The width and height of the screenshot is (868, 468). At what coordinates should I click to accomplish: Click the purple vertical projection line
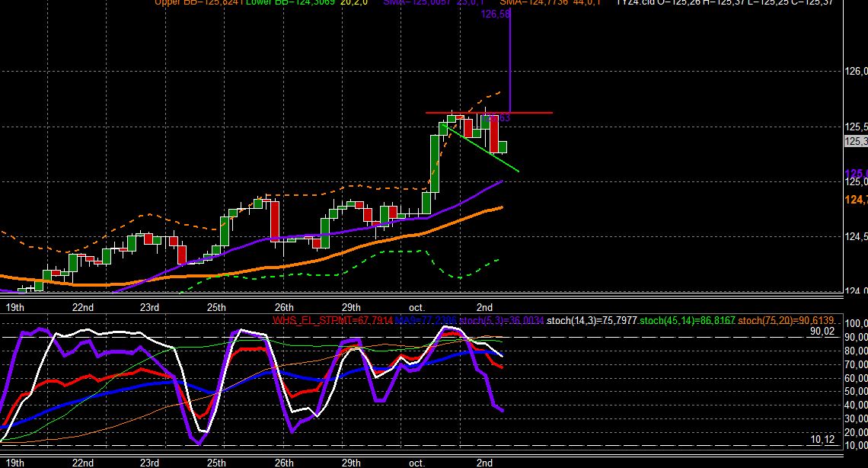click(510, 60)
